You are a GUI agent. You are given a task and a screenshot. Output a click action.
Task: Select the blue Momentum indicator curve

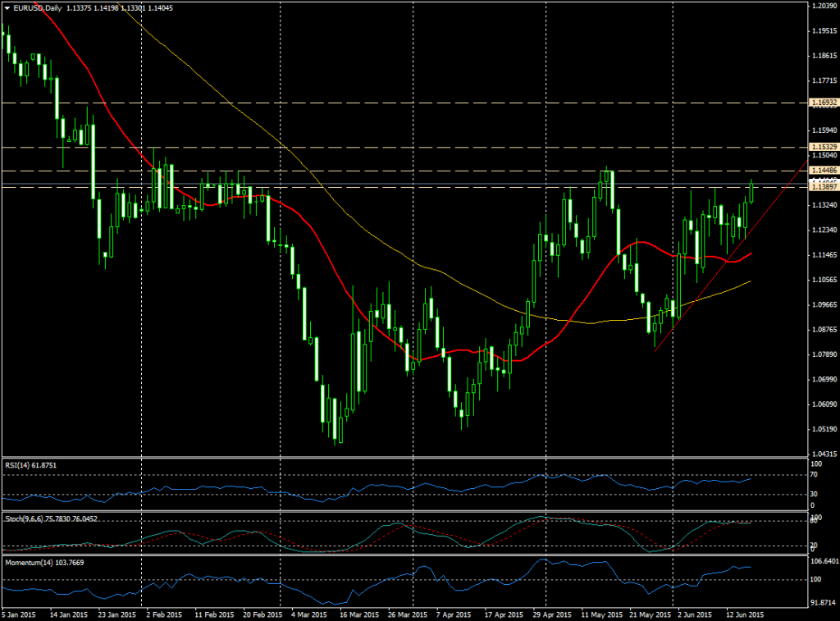pos(574,562)
